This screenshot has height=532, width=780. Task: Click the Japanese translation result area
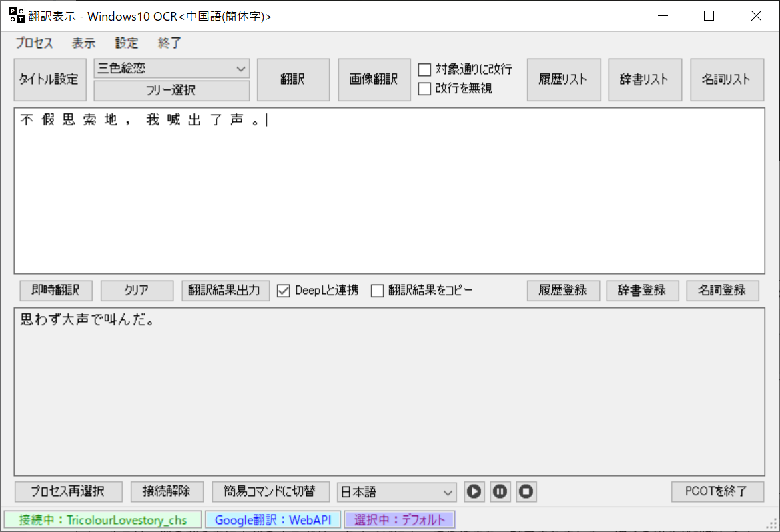click(390, 392)
